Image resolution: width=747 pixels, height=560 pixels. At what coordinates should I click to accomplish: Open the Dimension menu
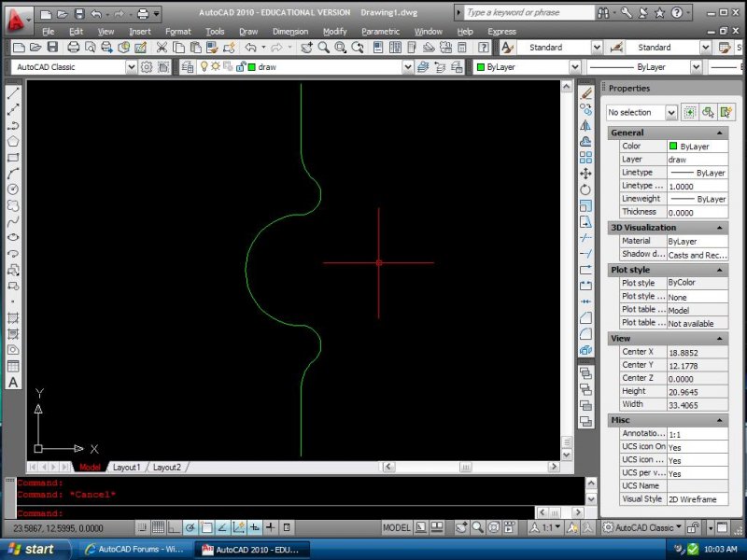coord(289,31)
